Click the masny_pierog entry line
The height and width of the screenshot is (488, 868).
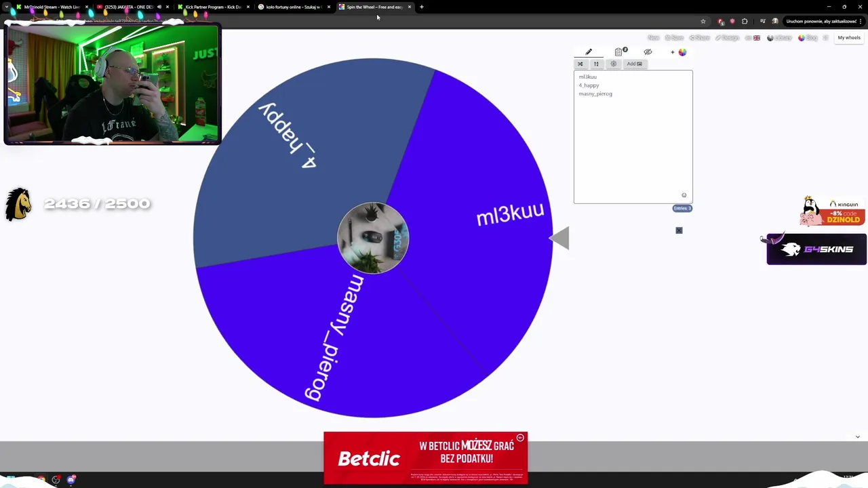pyautogui.click(x=595, y=94)
